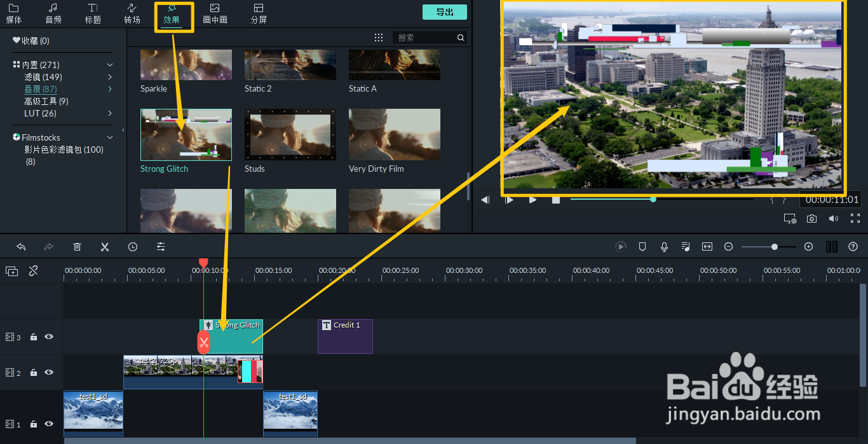Hide track 3 with its eye toggle
Viewport: 868px width, 444px height.
(x=48, y=336)
